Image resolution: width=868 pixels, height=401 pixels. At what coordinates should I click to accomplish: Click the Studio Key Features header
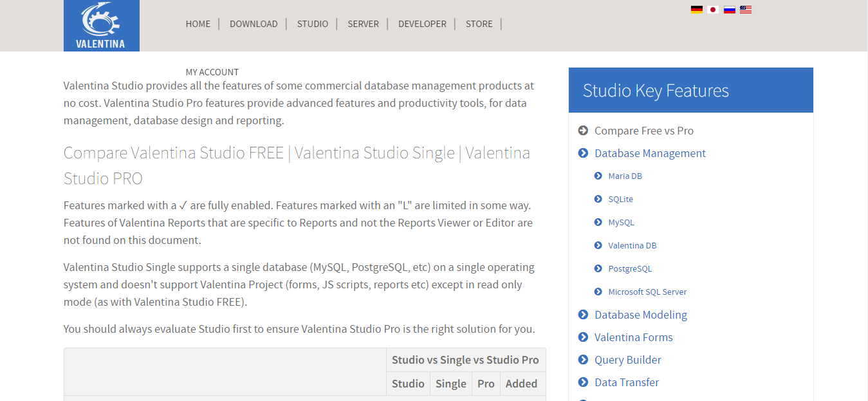click(x=691, y=90)
